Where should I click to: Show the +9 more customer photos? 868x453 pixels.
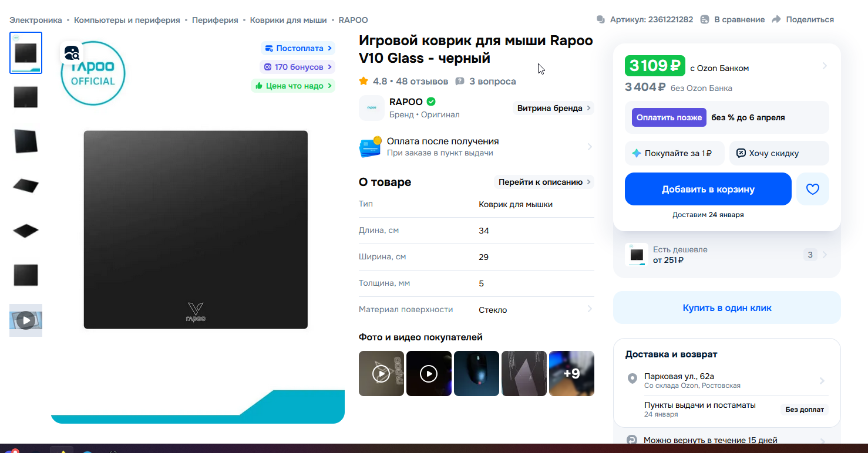[571, 373]
